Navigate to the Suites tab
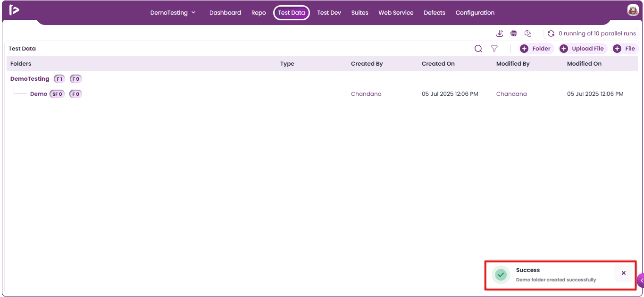Screen dimensions: 644x297 tap(360, 13)
